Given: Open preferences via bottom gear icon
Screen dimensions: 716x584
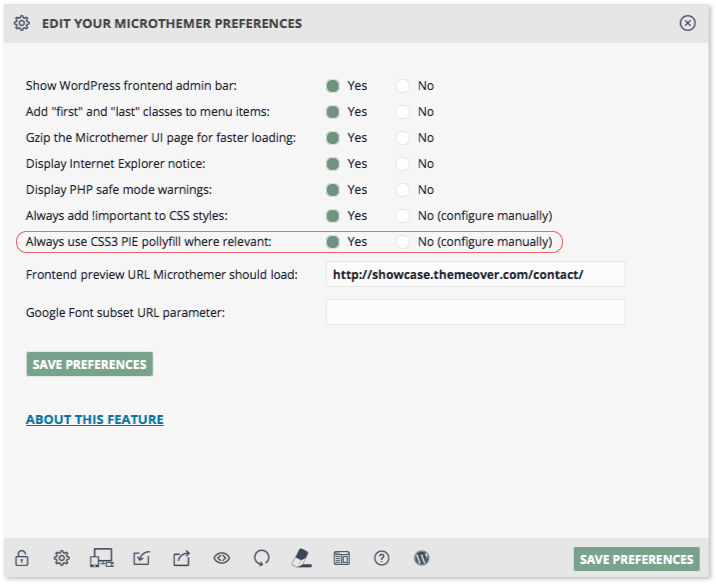Looking at the screenshot, I should click(62, 558).
